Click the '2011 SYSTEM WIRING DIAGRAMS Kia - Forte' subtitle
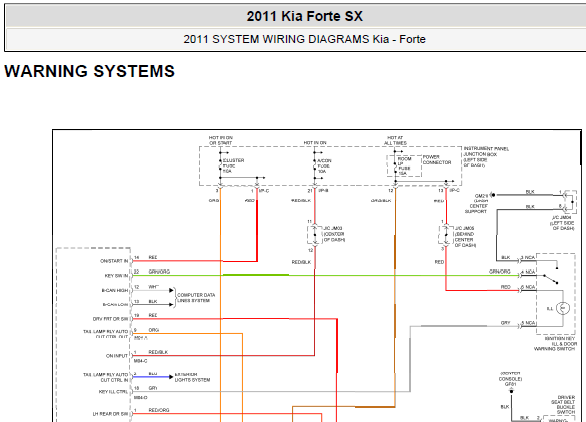The width and height of the screenshot is (586, 422). 304,39
